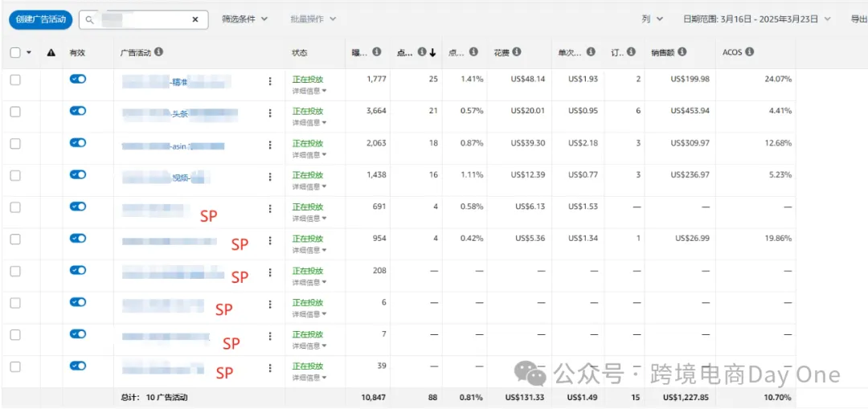
Task: Click total sales US$1,227.85
Action: (x=686, y=398)
